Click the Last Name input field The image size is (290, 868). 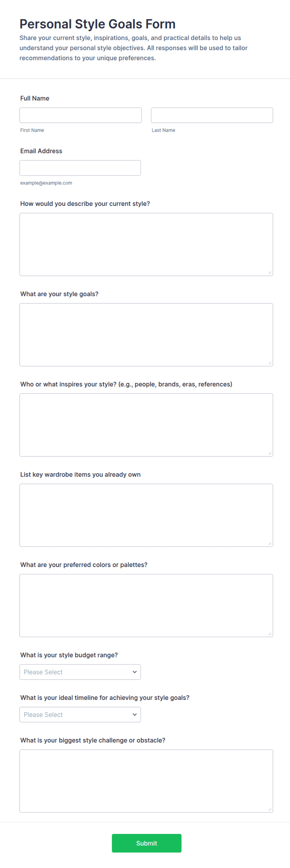pyautogui.click(x=212, y=115)
